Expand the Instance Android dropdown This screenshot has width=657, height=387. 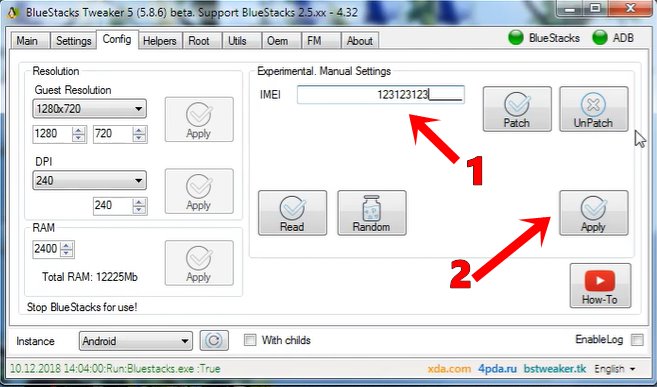coord(136,341)
